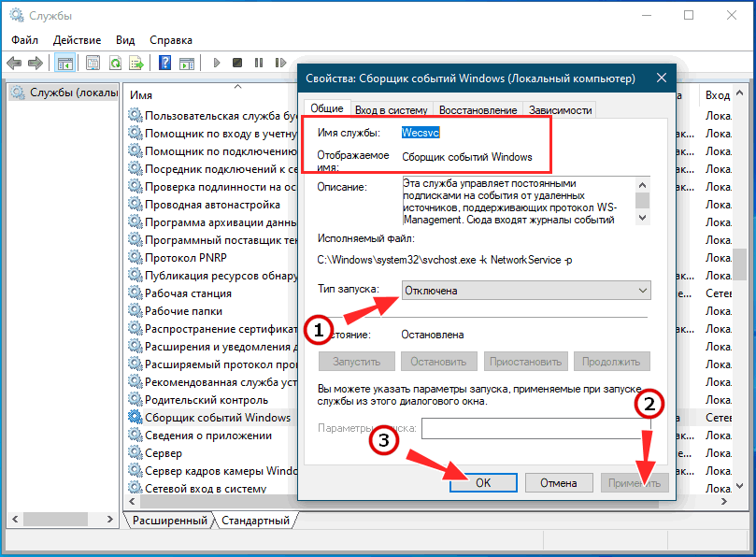Click the Запустить button
This screenshot has height=557, width=756.
coord(356,361)
